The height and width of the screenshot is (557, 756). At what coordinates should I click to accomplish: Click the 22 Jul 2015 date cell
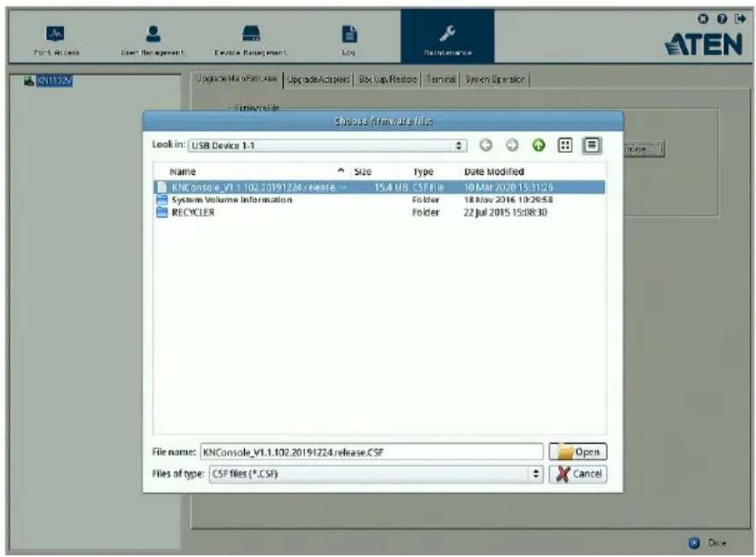coord(505,212)
